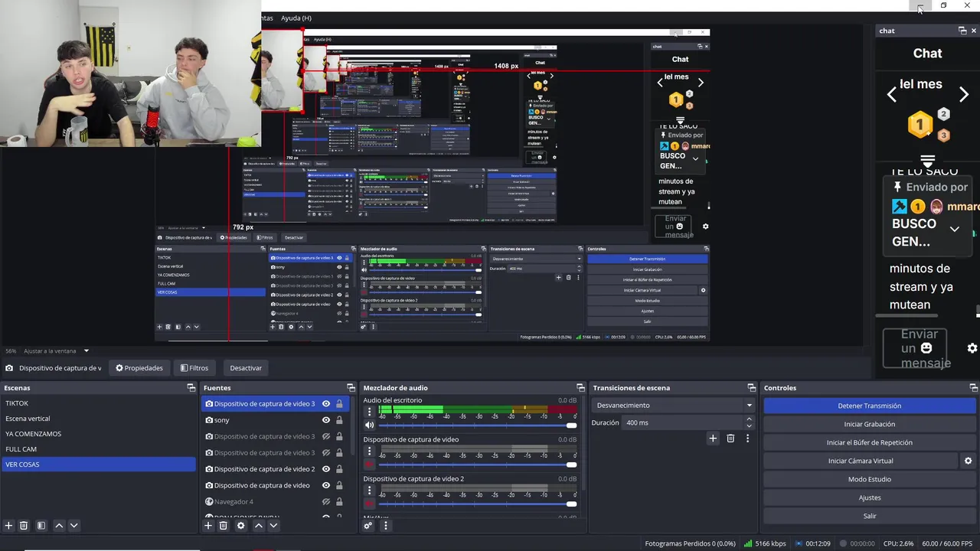Hide the highlighted Dispositivo de captura de video 3
Screen dimensions: 980x551
(326, 404)
